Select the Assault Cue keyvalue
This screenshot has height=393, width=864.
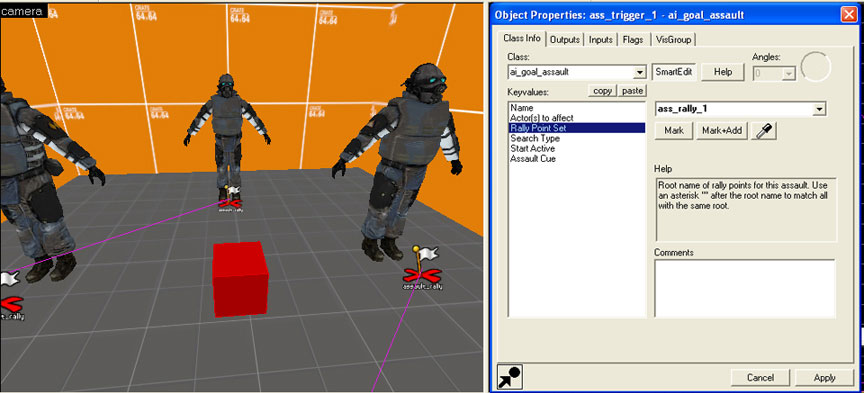click(576, 159)
